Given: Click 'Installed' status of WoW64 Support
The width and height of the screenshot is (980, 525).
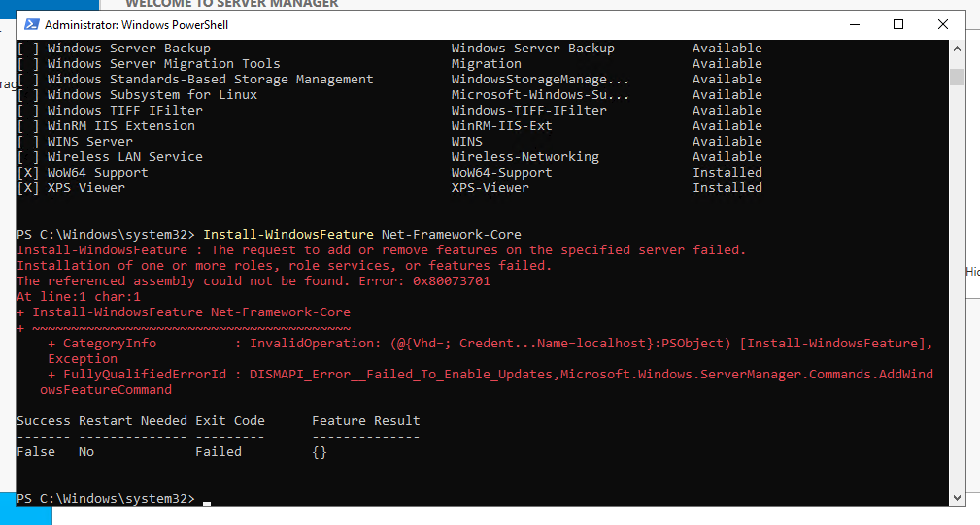Looking at the screenshot, I should tap(727, 173).
